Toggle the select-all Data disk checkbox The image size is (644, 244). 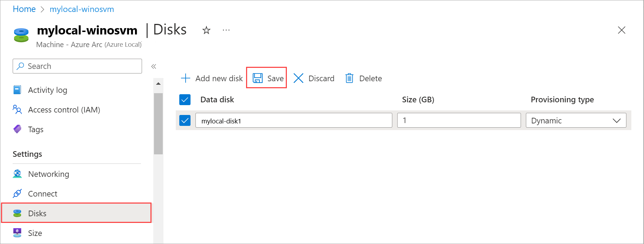point(185,100)
